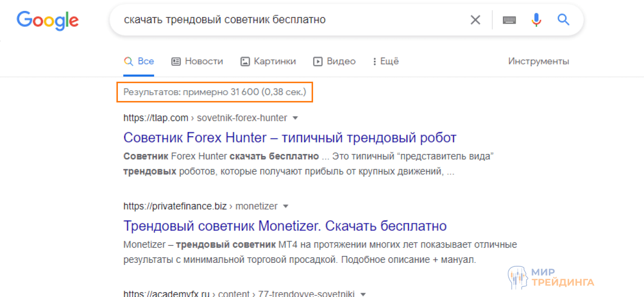644x297 pixels.
Task: Switch to the Картинки tab
Action: 268,61
